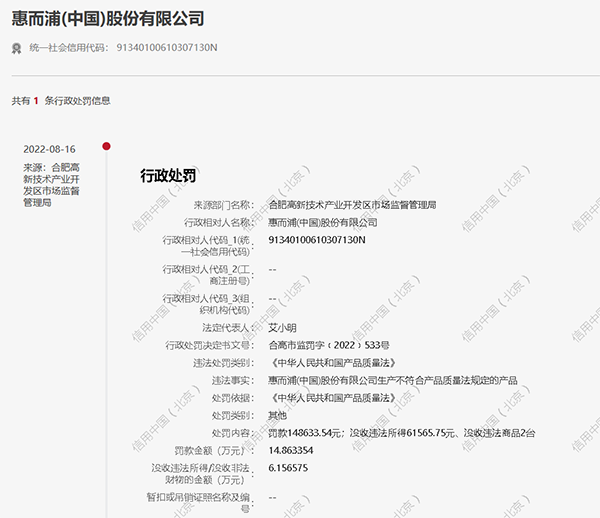Click the 行政相对人名称 value 惠而浦(中国)股份有限公司
The height and width of the screenshot is (518, 600).
(323, 223)
